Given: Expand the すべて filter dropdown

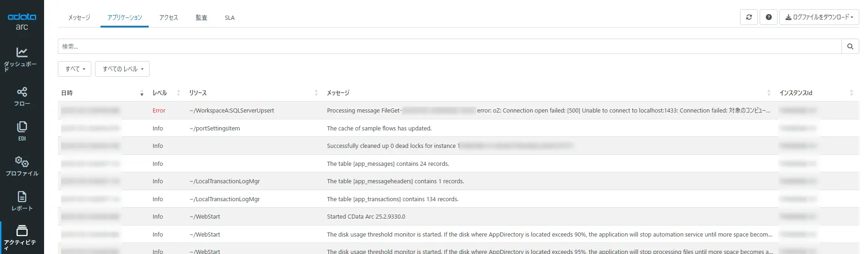Looking at the screenshot, I should tap(75, 69).
